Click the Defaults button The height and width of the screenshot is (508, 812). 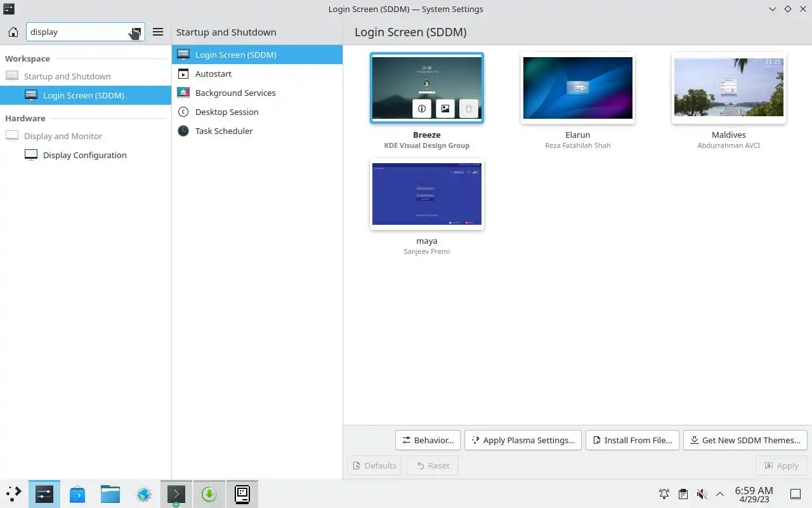(x=374, y=465)
